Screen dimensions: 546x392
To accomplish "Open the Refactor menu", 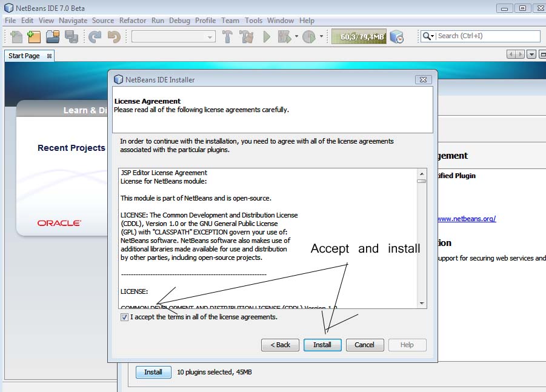I will click(133, 21).
